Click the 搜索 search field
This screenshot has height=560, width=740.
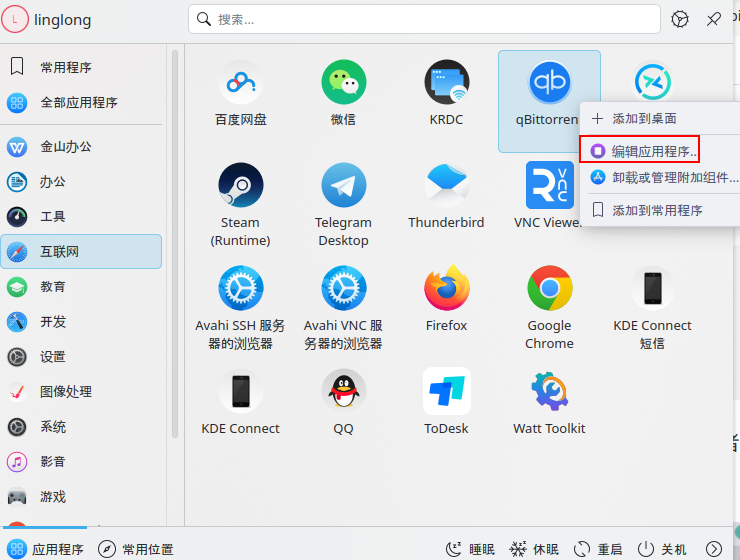point(424,19)
